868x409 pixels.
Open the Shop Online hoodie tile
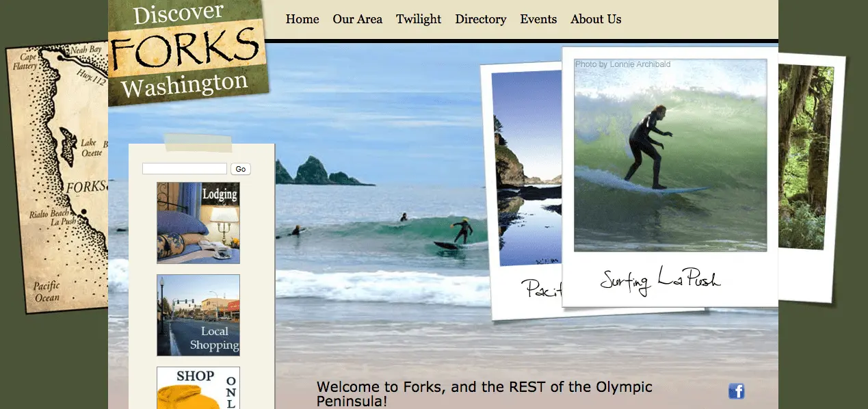(198, 388)
